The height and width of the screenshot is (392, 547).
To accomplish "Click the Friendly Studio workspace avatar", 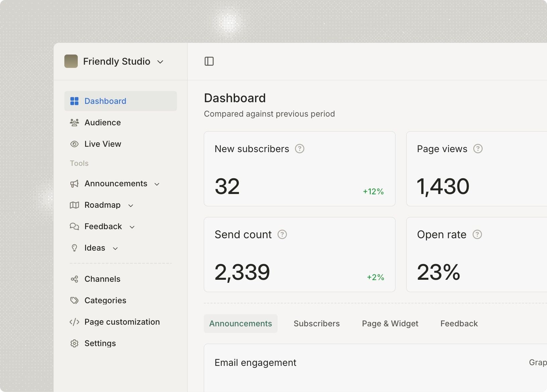I will [x=71, y=61].
